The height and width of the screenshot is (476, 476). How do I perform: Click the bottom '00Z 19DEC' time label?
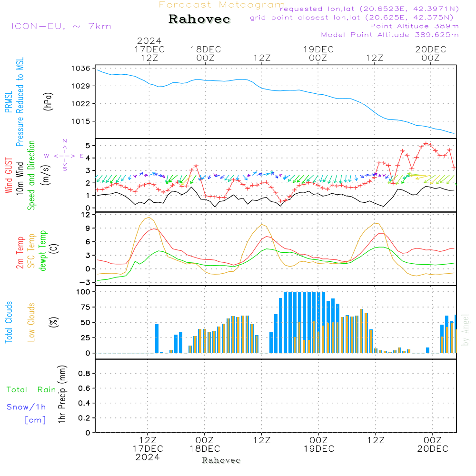coord(319,444)
